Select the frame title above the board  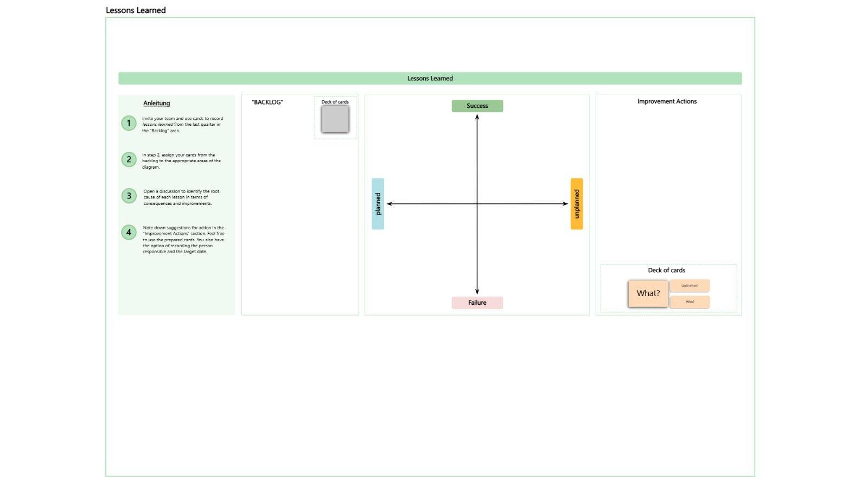(136, 10)
